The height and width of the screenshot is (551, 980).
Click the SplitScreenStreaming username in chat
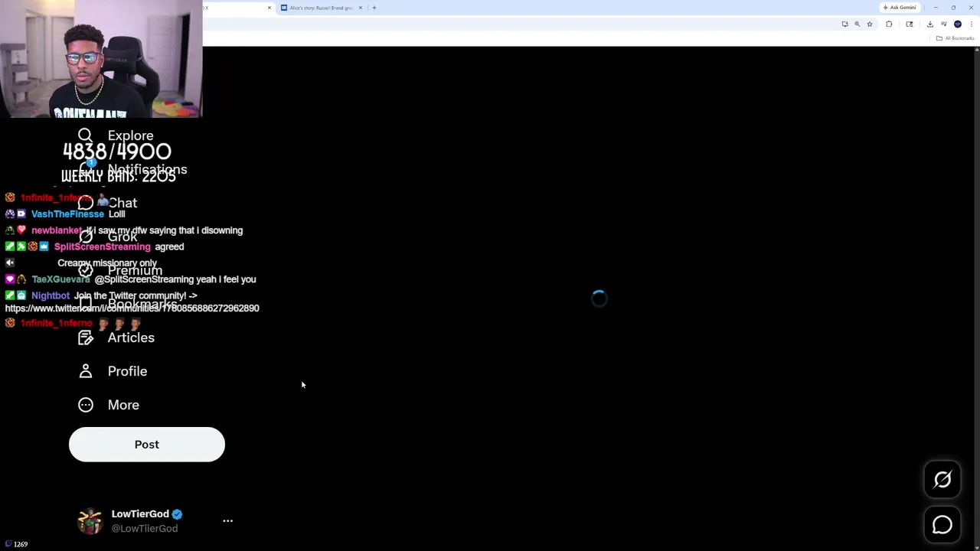pos(103,246)
